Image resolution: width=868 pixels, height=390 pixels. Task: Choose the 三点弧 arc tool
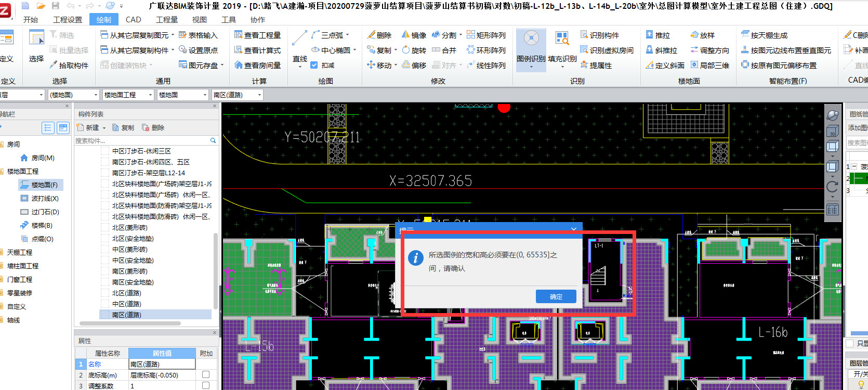pyautogui.click(x=330, y=35)
